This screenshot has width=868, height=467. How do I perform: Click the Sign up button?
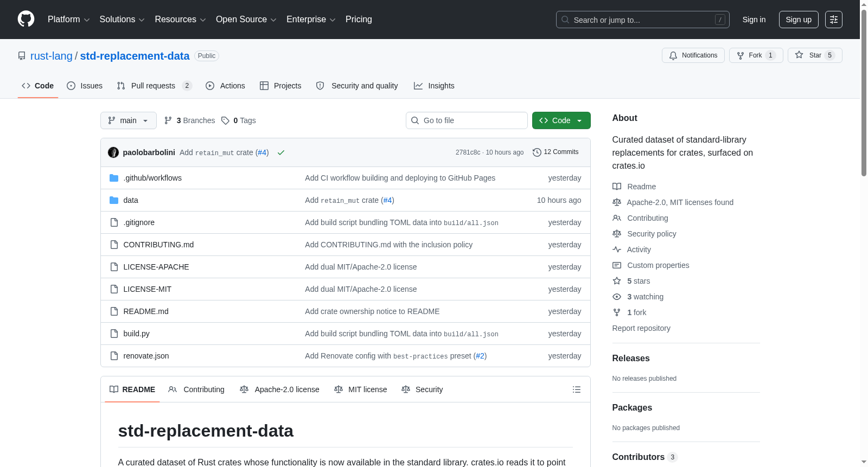coord(799,20)
